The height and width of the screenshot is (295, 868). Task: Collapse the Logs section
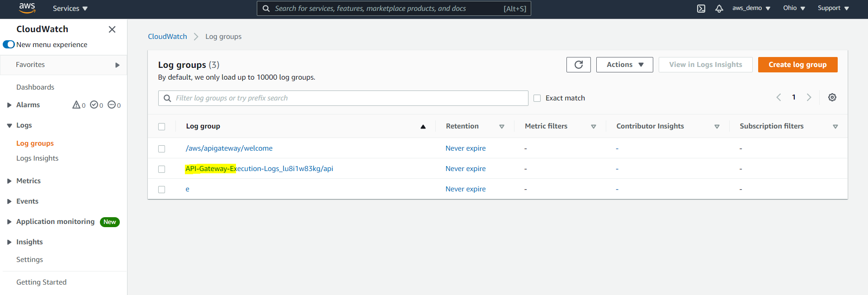pyautogui.click(x=9, y=125)
